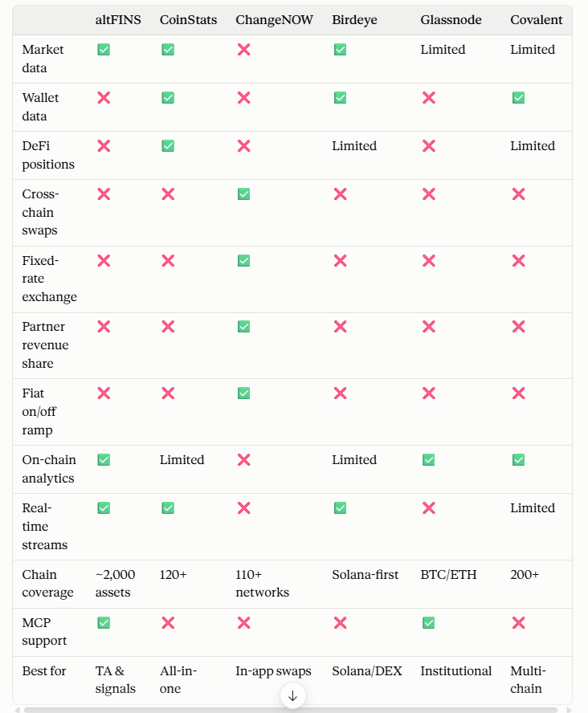Click CoinStats DeFi positions checkmark

pyautogui.click(x=168, y=146)
